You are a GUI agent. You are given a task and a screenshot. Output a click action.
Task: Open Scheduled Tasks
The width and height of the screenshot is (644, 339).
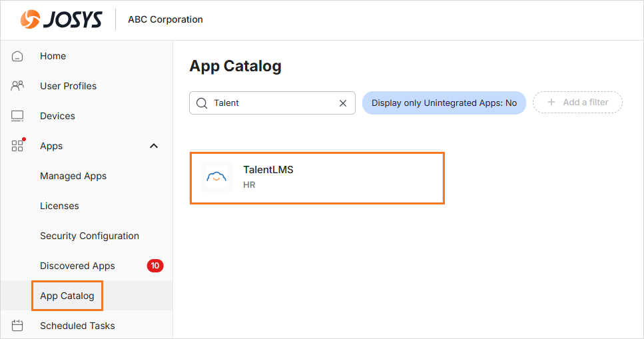click(77, 326)
